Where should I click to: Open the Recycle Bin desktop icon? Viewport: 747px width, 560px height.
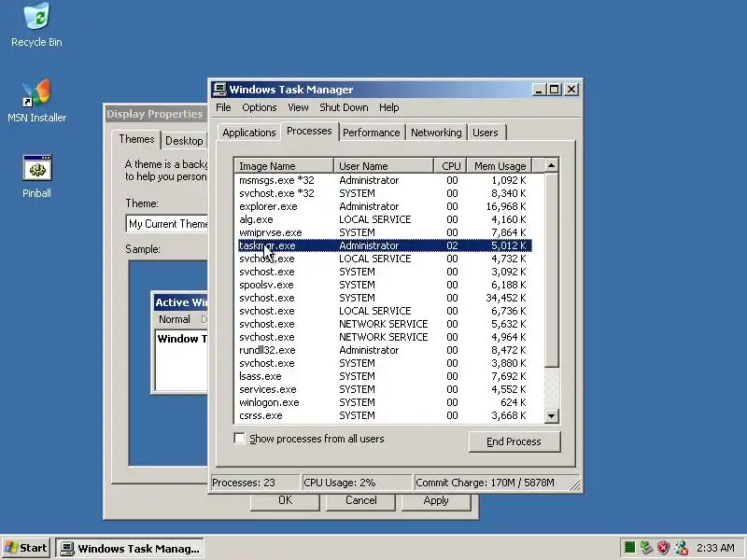click(36, 25)
